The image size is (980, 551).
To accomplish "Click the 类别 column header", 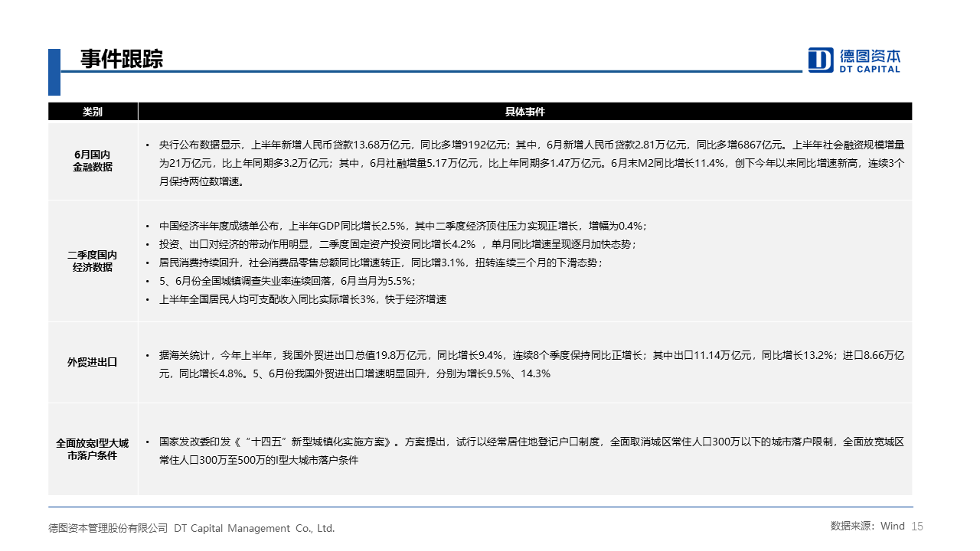I will pyautogui.click(x=93, y=112).
